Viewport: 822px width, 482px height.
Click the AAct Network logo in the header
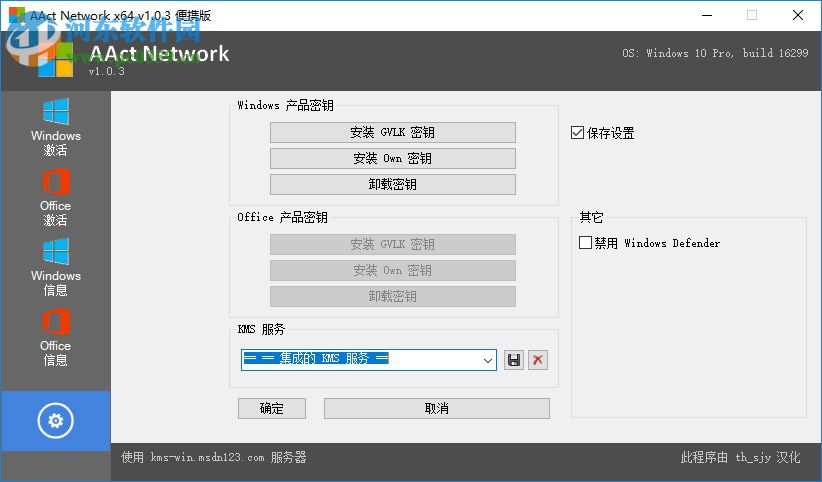55,59
